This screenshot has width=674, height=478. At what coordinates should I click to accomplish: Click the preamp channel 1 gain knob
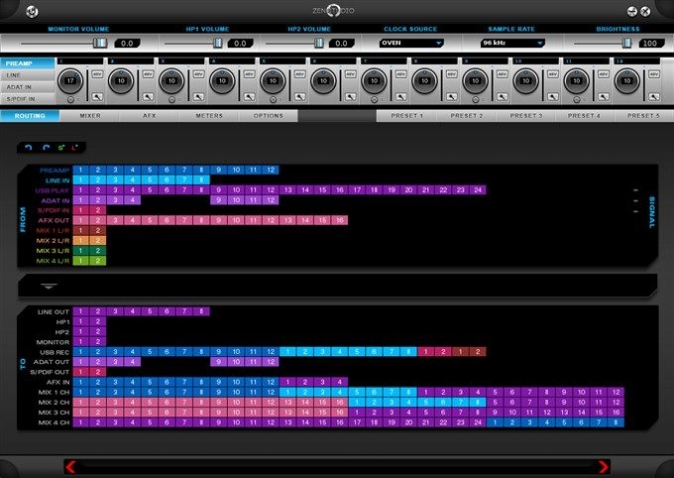click(x=70, y=79)
